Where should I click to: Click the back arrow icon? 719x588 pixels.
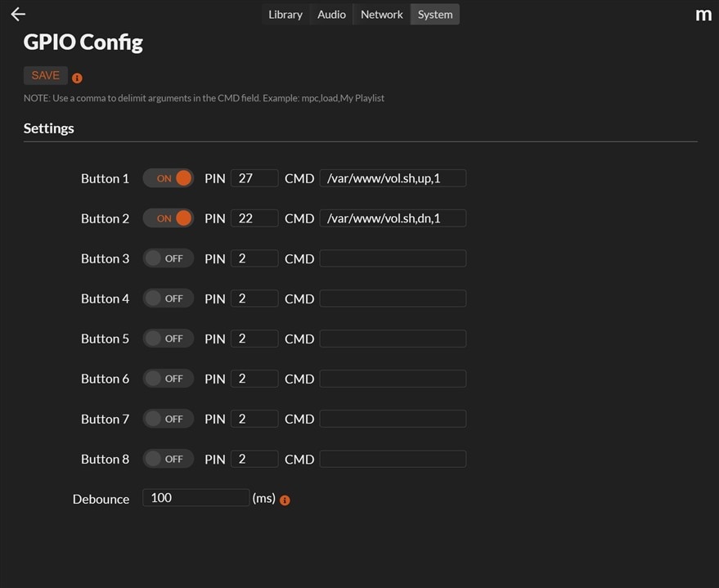point(18,14)
